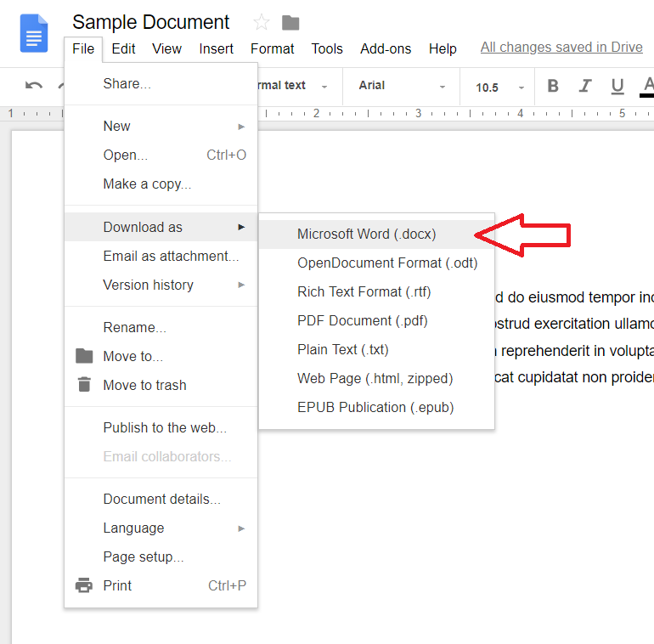Download as Plain Text (.txt)

pos(376,349)
